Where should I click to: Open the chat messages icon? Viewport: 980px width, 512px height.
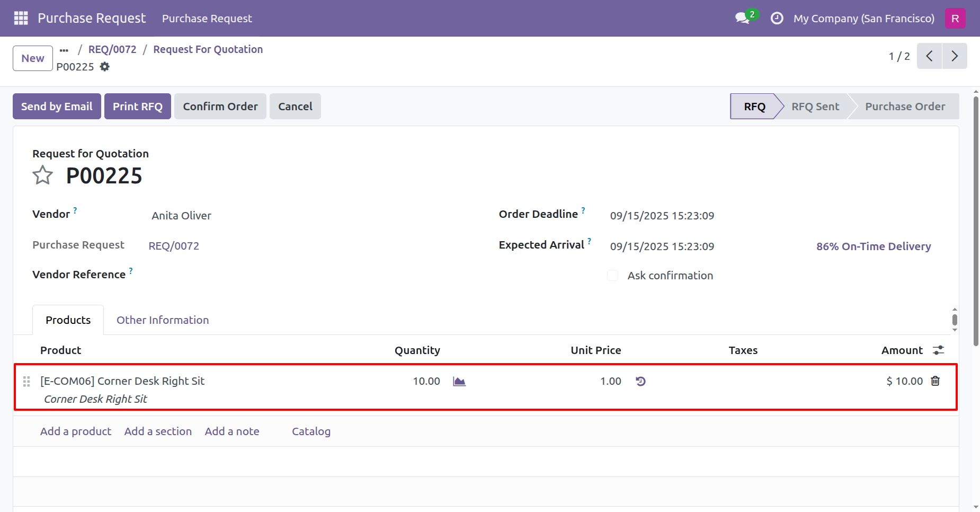point(743,18)
